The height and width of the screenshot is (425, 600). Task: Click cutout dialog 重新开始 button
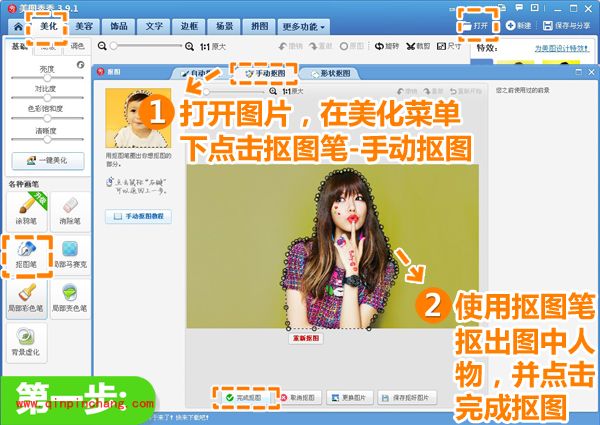coord(466,91)
